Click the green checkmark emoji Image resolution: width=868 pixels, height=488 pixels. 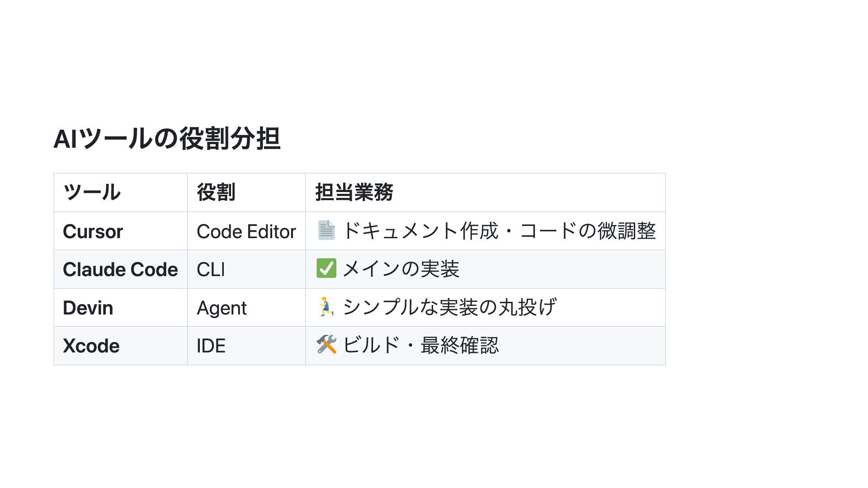pyautogui.click(x=326, y=268)
